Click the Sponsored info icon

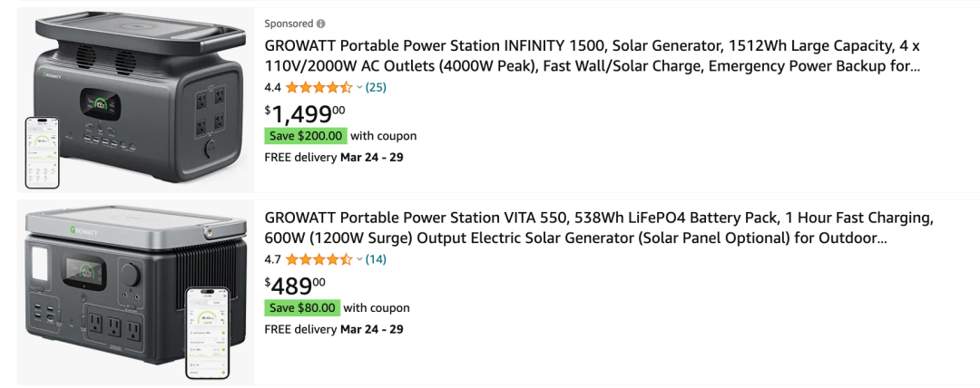click(x=321, y=24)
